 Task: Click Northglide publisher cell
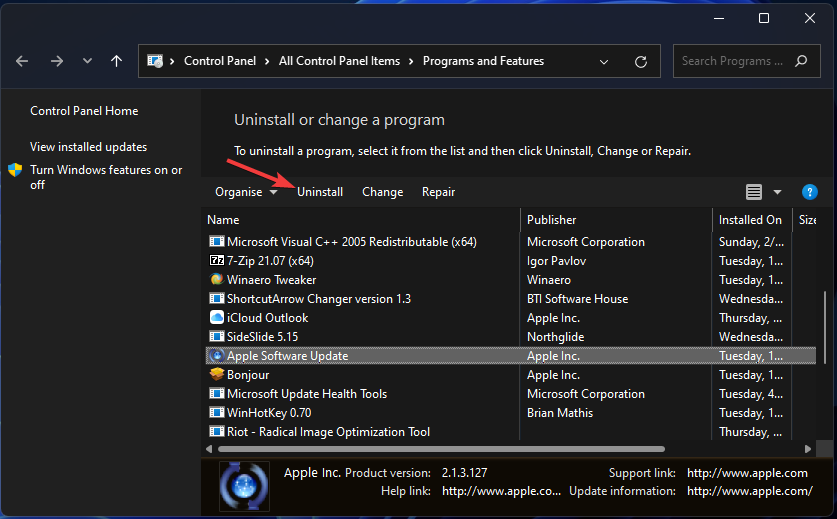pos(555,336)
